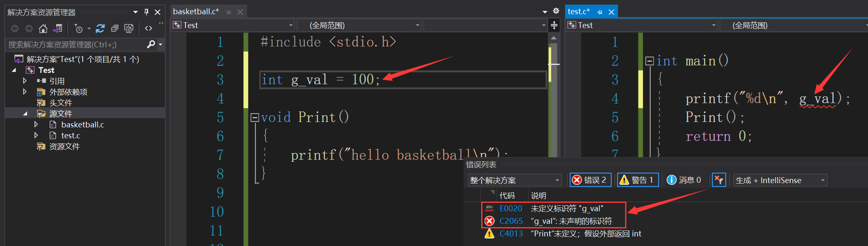Expand the 外部依赖项 node
The image size is (868, 246).
pyautogui.click(x=25, y=91)
